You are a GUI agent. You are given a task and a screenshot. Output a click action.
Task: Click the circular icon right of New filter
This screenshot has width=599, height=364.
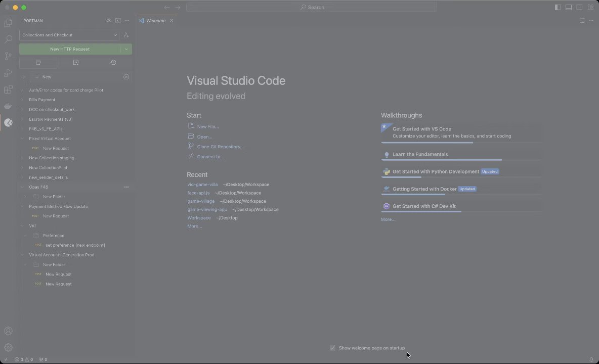(126, 77)
